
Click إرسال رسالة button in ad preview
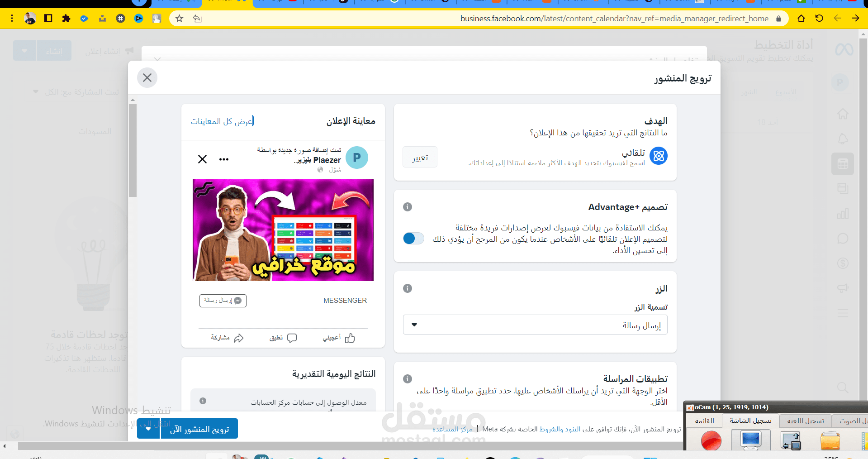coord(223,301)
